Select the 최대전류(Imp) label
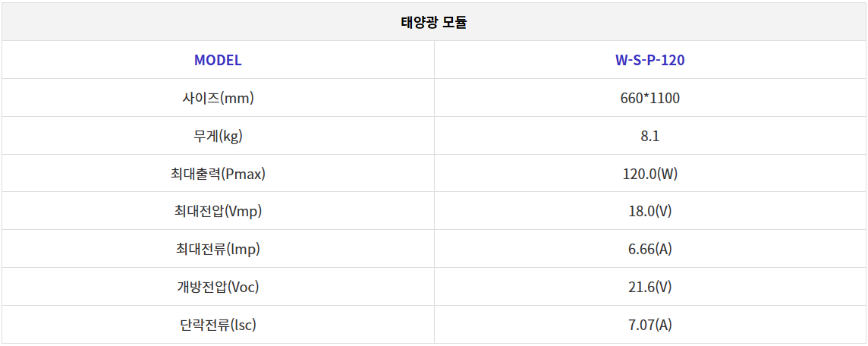The width and height of the screenshot is (868, 346). pyautogui.click(x=218, y=250)
